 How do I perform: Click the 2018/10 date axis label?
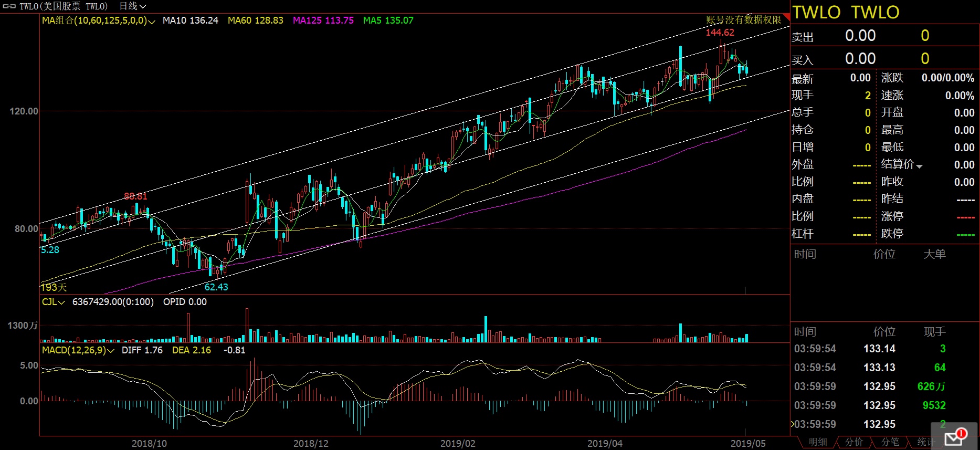pyautogui.click(x=149, y=444)
